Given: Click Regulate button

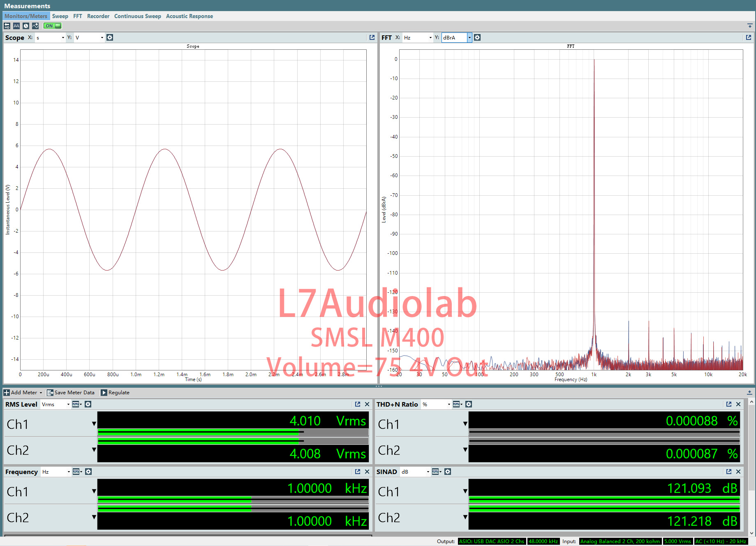Looking at the screenshot, I should tap(116, 392).
